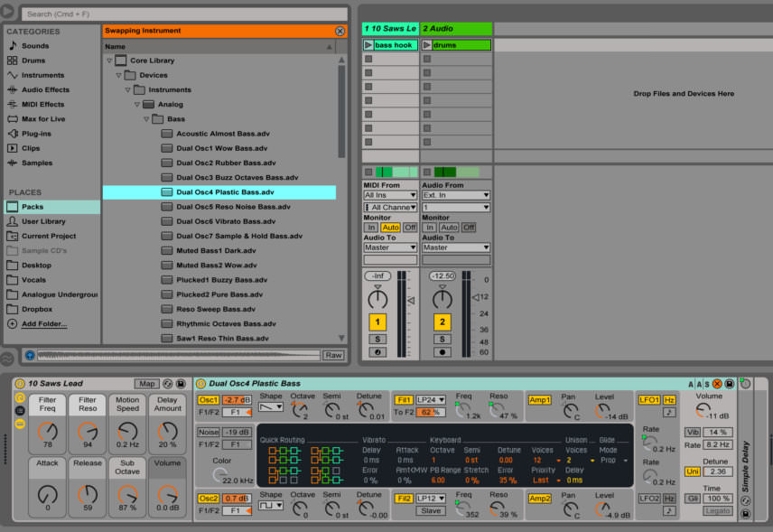The image size is (773, 532).
Task: Open the MIDI From All Ins dropdown
Action: pyautogui.click(x=390, y=195)
